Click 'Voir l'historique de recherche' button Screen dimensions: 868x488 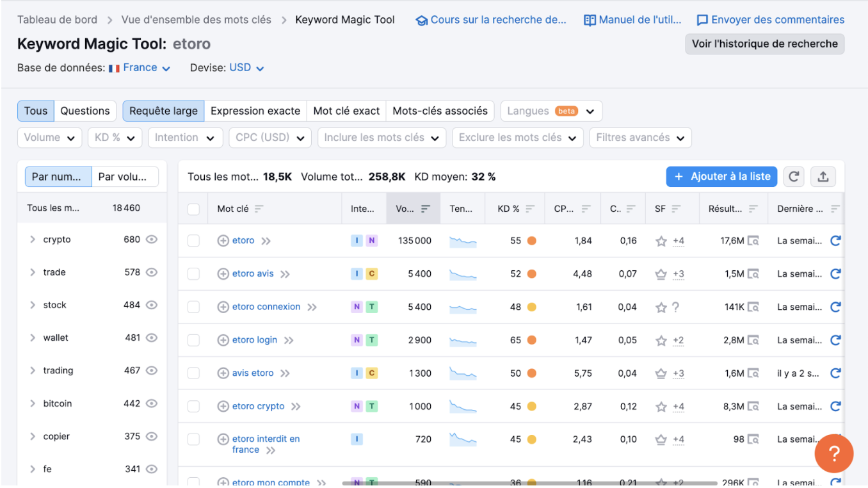pyautogui.click(x=765, y=44)
